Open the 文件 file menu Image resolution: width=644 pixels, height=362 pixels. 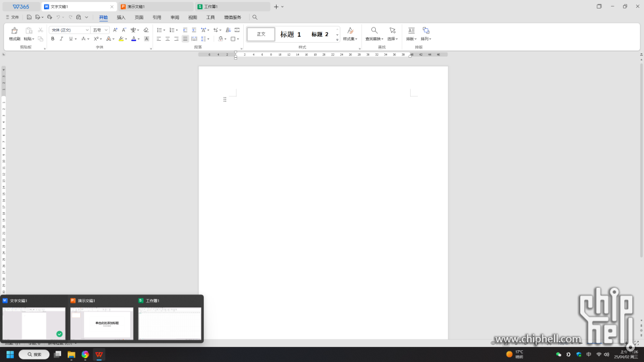tap(12, 17)
